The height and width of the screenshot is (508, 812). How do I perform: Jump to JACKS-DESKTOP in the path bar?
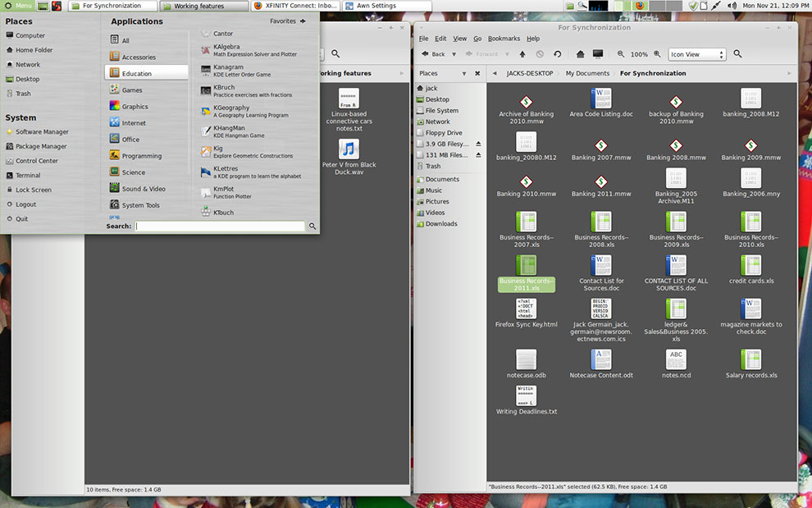pos(530,74)
